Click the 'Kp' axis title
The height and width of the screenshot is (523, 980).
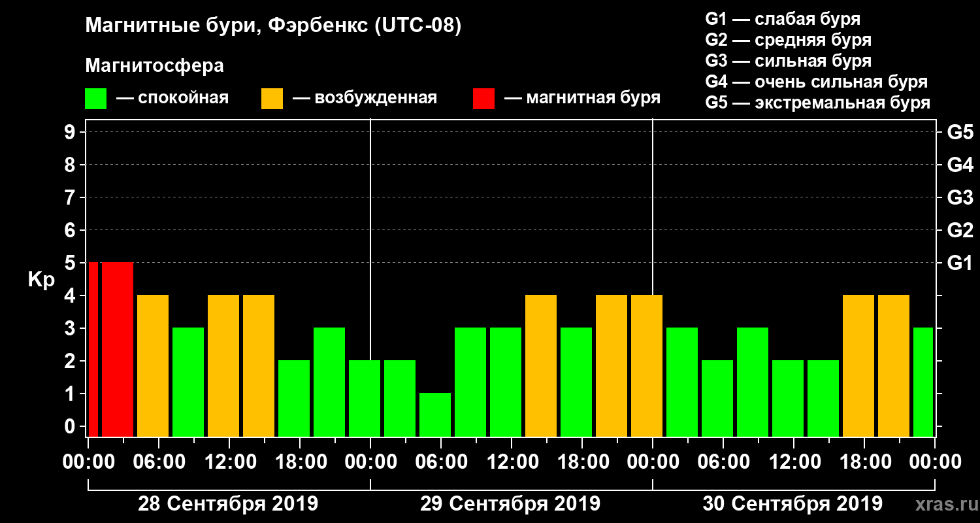pos(41,280)
